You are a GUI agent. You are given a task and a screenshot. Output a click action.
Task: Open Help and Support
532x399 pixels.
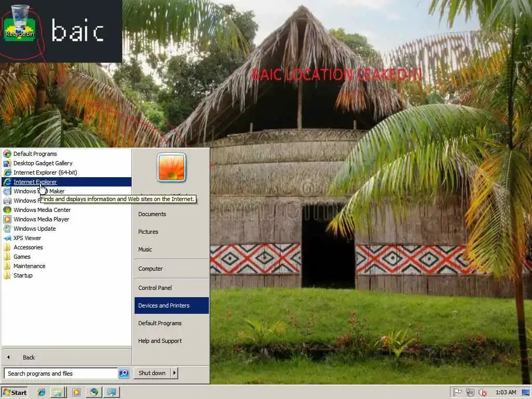point(171,341)
